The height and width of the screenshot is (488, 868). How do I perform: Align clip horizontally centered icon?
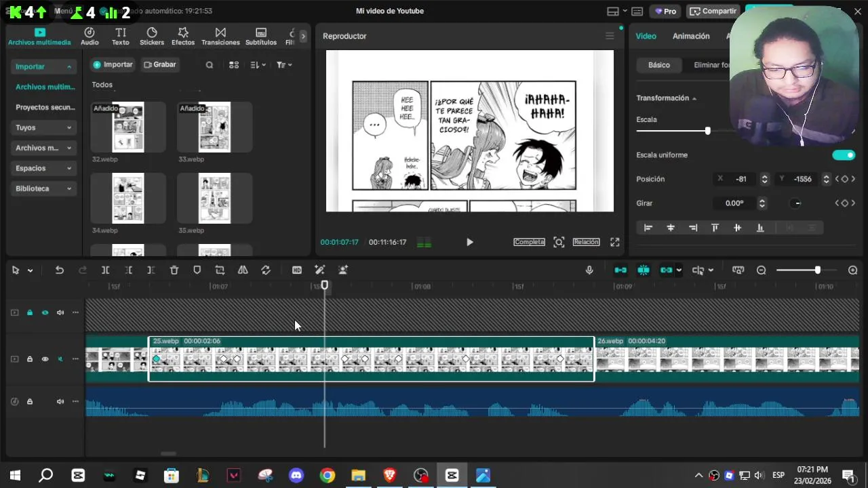671,228
